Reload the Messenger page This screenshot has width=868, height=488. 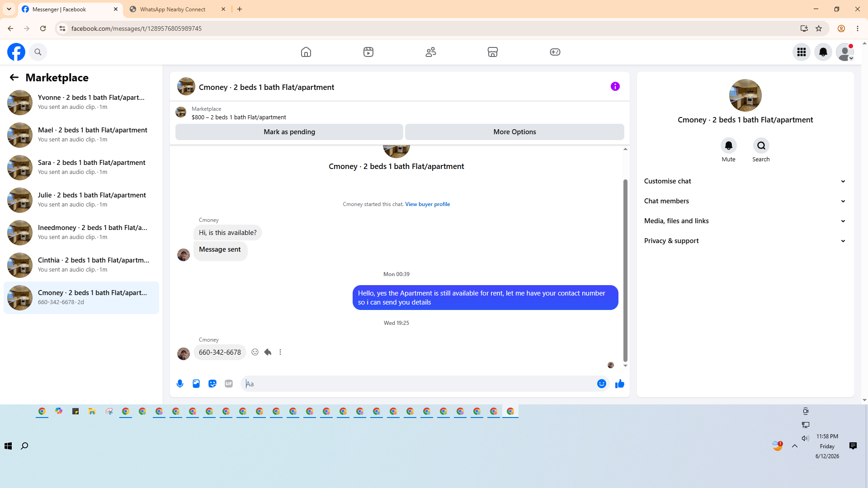click(43, 28)
